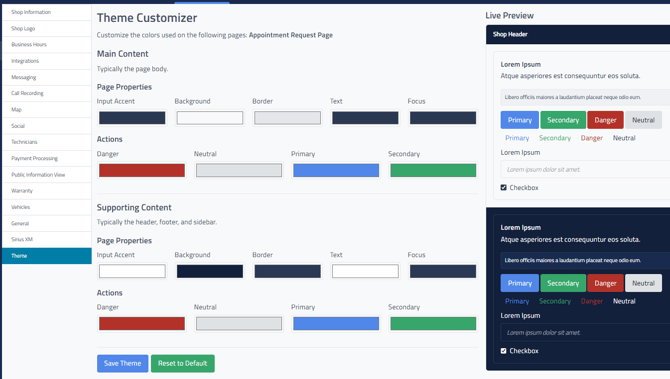The image size is (670, 379).
Task: Select Sirius XM sidebar item
Action: (46, 239)
